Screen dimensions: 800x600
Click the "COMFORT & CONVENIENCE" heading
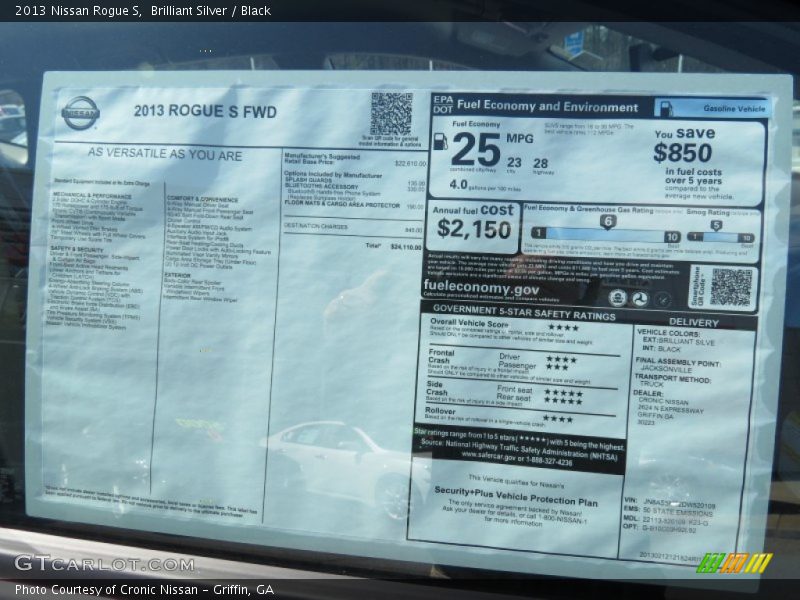pos(203,199)
